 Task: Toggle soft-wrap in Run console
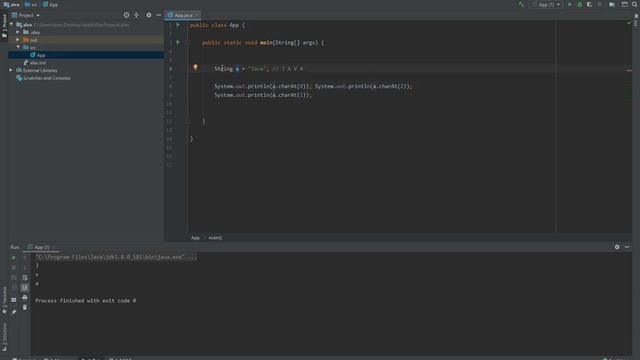click(x=24, y=278)
